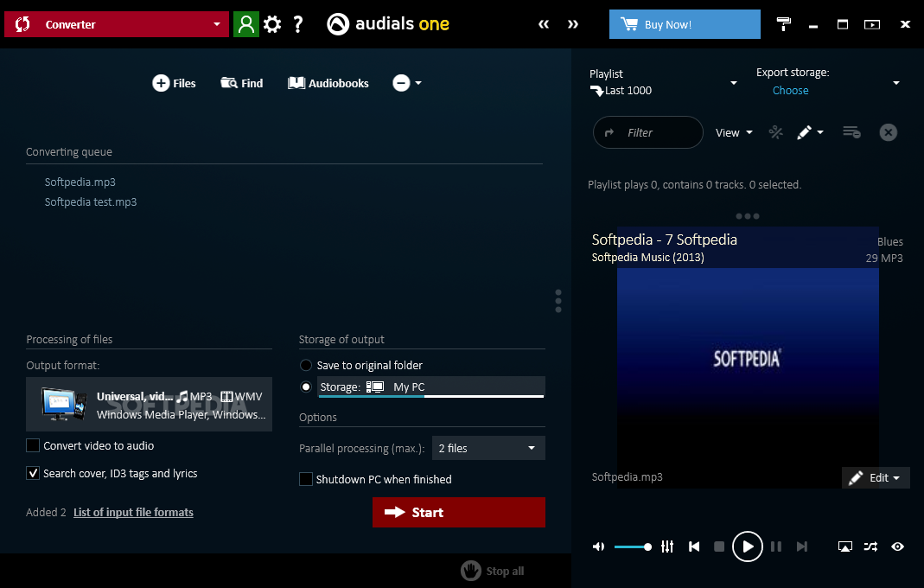The height and width of the screenshot is (588, 924).
Task: Open List of input file formats link
Action: pyautogui.click(x=133, y=512)
